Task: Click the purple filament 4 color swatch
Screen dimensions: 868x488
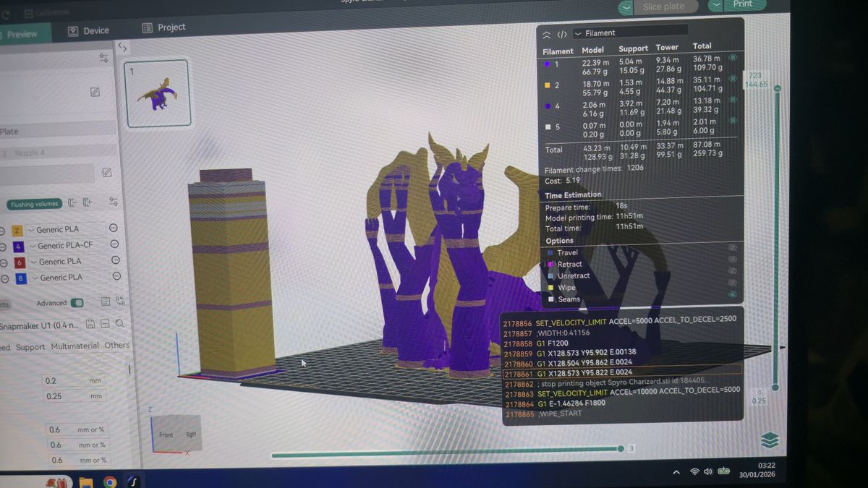Action: point(19,247)
